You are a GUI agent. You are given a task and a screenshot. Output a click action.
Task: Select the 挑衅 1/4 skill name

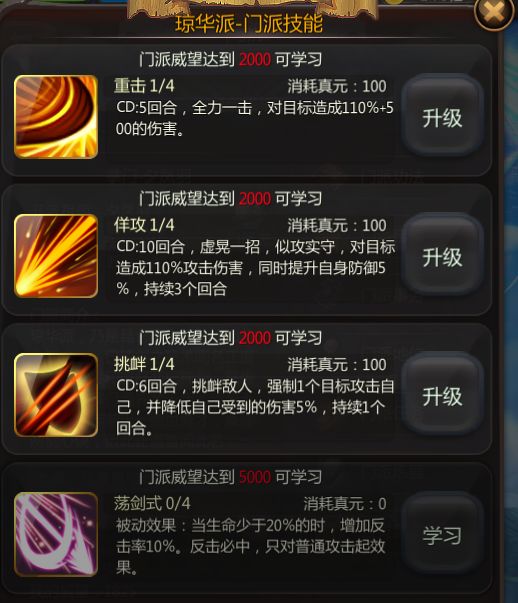[x=144, y=364]
